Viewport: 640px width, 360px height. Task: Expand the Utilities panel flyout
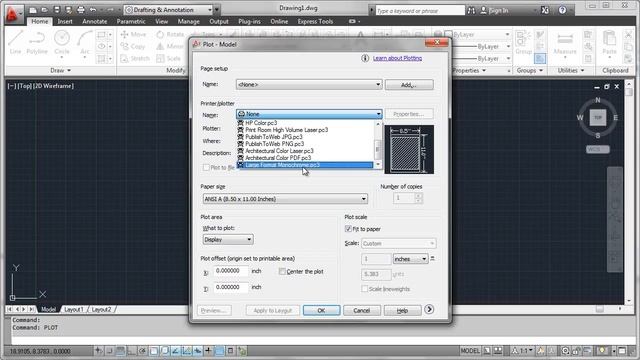571,70
